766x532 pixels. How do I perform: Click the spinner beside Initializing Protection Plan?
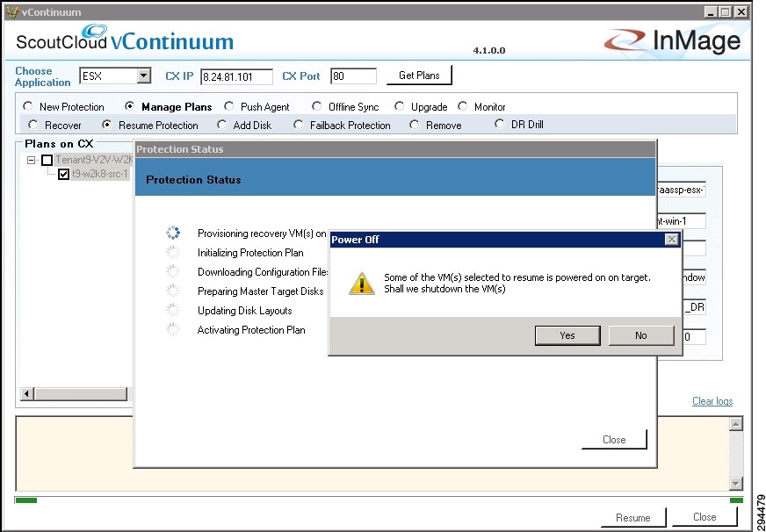[x=173, y=252]
